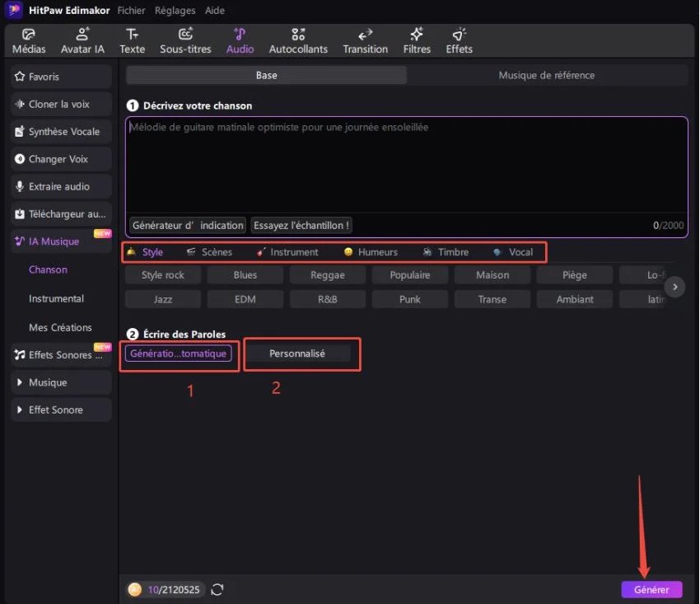Click the Essayez l'échantillon button
700x604 pixels.
[301, 225]
